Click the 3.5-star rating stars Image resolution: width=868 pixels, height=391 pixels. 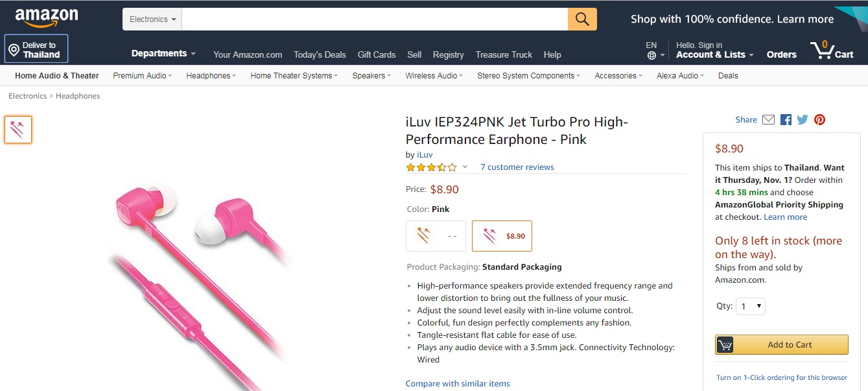pos(430,167)
